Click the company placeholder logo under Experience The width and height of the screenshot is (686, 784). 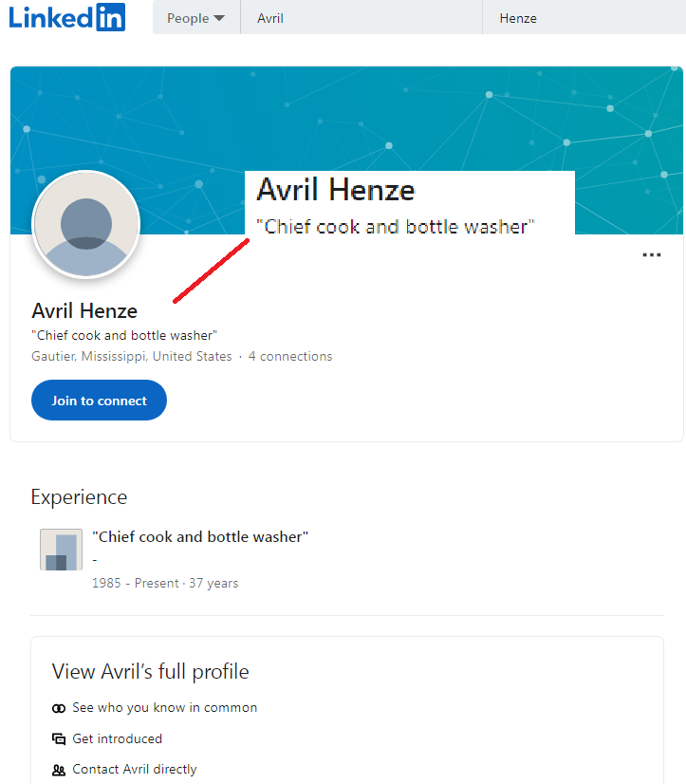coord(61,550)
